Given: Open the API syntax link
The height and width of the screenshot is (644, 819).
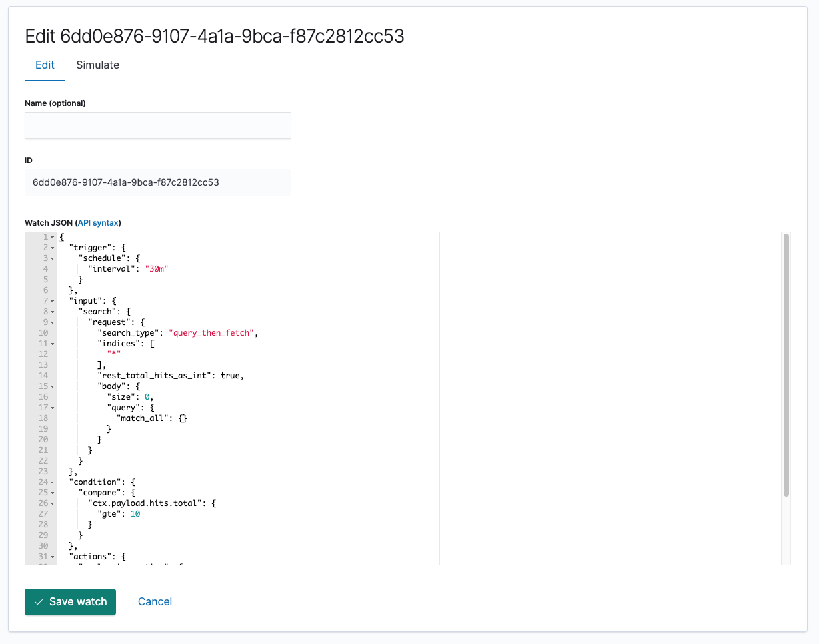Looking at the screenshot, I should (x=99, y=222).
